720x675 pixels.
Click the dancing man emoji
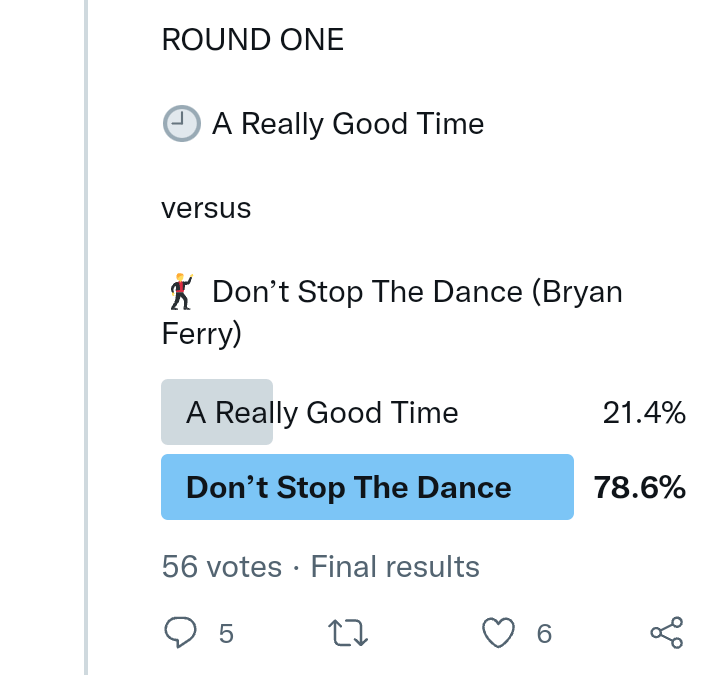(x=180, y=292)
